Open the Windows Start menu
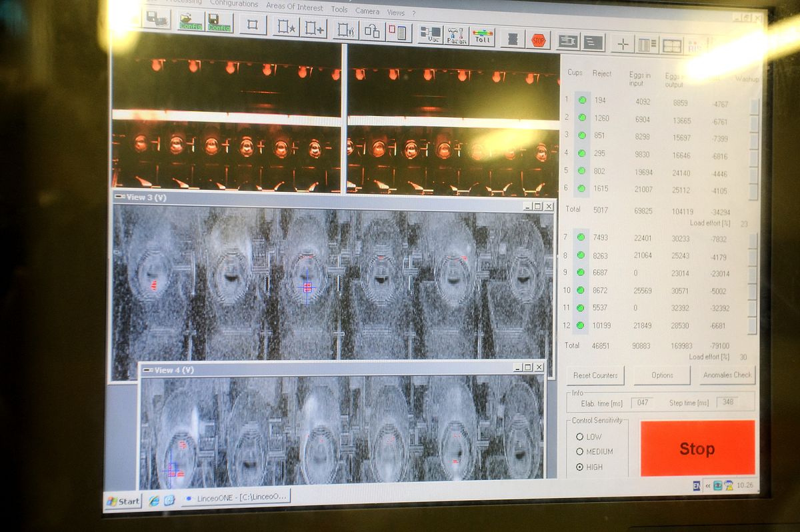 [x=124, y=501]
